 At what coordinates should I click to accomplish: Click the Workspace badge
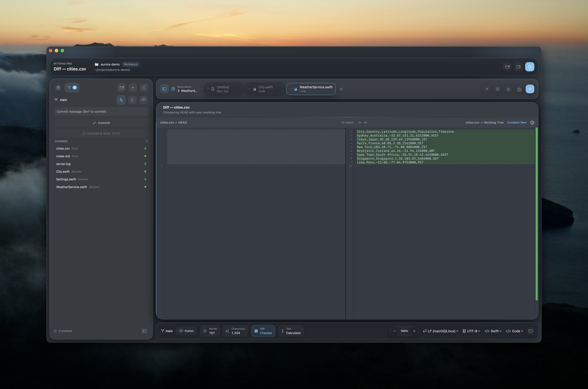click(131, 64)
